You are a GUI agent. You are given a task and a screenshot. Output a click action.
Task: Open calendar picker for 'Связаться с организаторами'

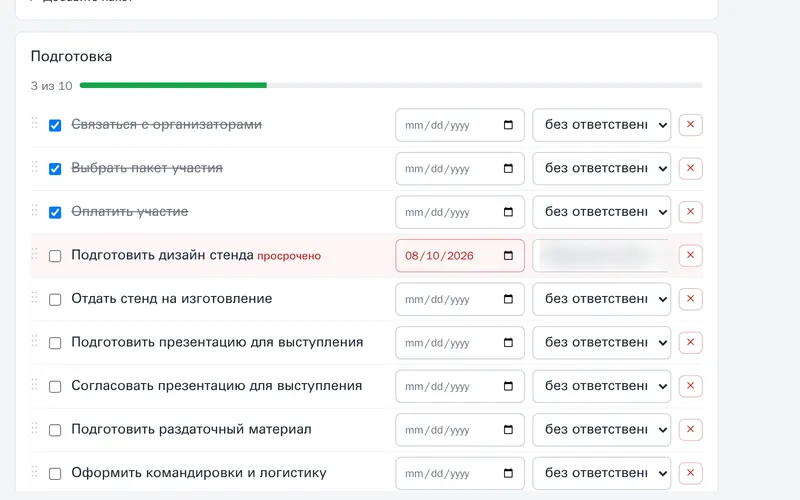tap(508, 125)
